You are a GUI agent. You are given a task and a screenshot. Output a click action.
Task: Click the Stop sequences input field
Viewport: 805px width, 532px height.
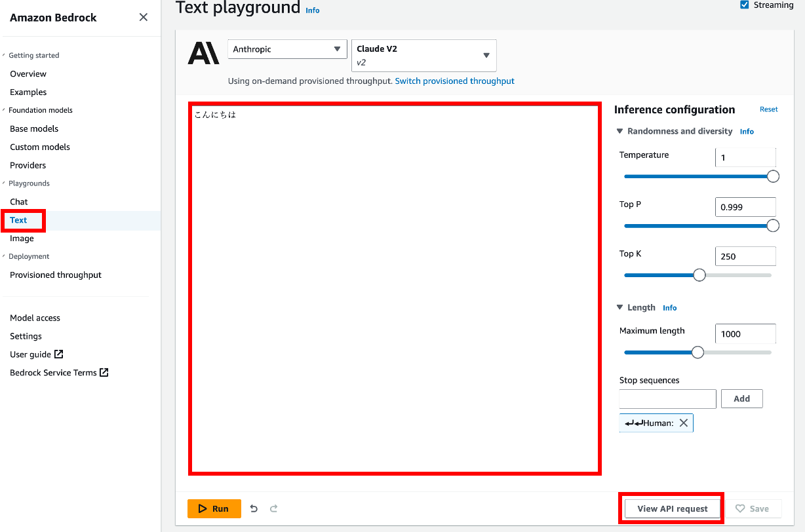[x=668, y=398]
